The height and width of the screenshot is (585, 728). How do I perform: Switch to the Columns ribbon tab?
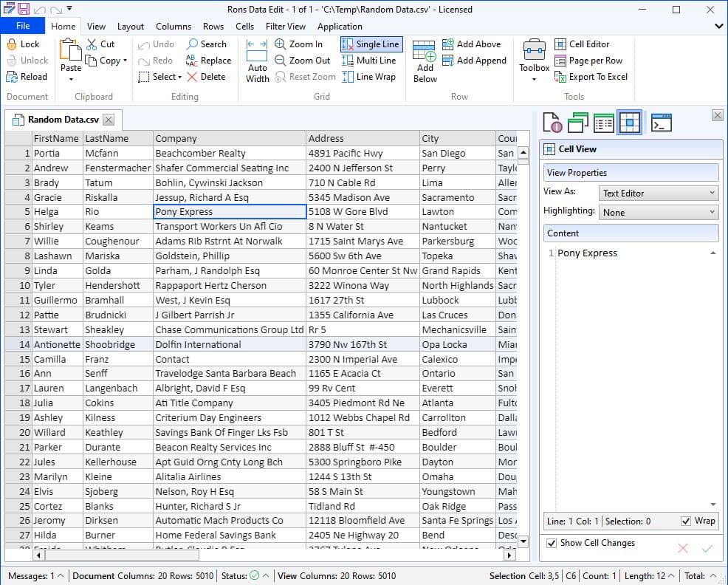pos(174,27)
